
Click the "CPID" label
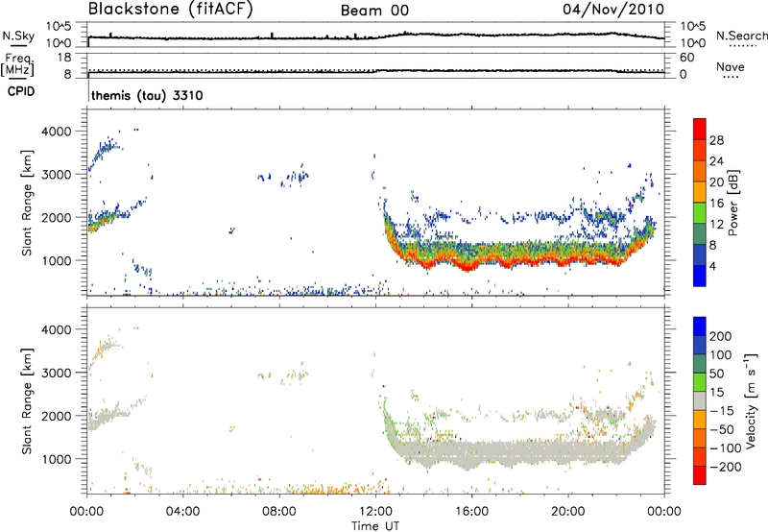[x=21, y=91]
